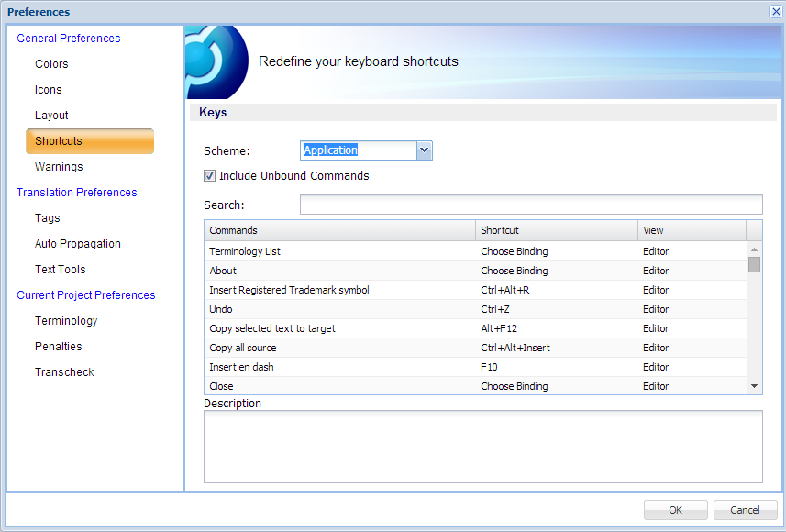
Task: Open Warnings preferences
Action: [x=59, y=166]
